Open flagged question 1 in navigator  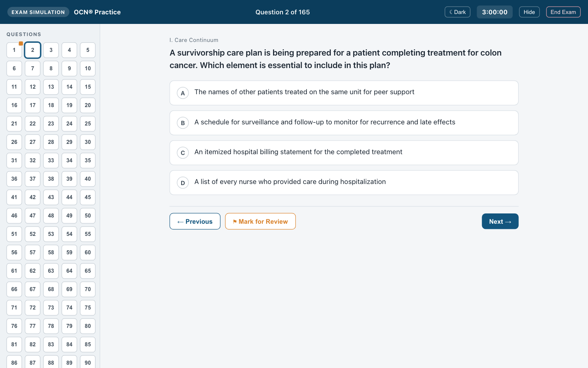[14, 50]
